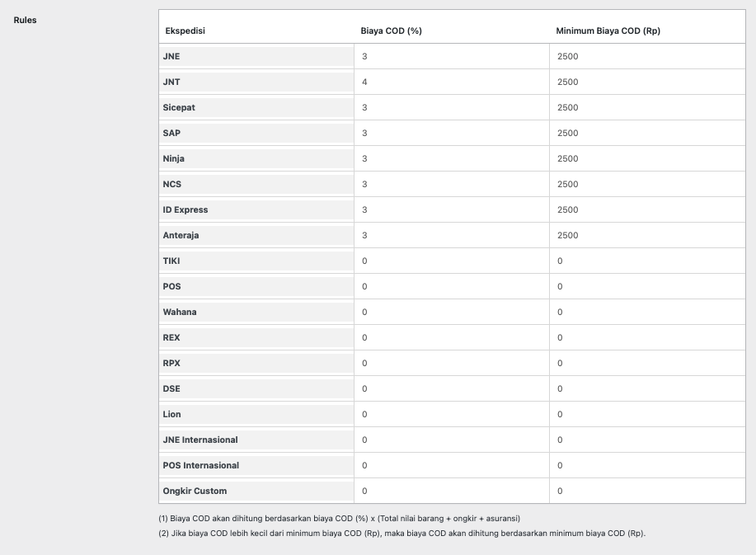Edit the JNE Biaya COD percent field
This screenshot has height=555, width=756.
tap(451, 56)
